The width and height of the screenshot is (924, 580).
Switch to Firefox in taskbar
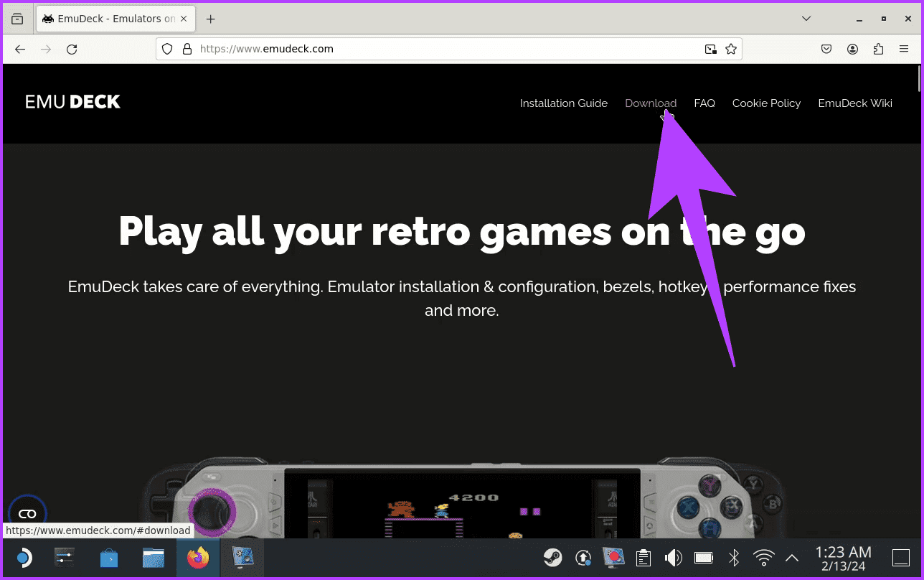198,558
